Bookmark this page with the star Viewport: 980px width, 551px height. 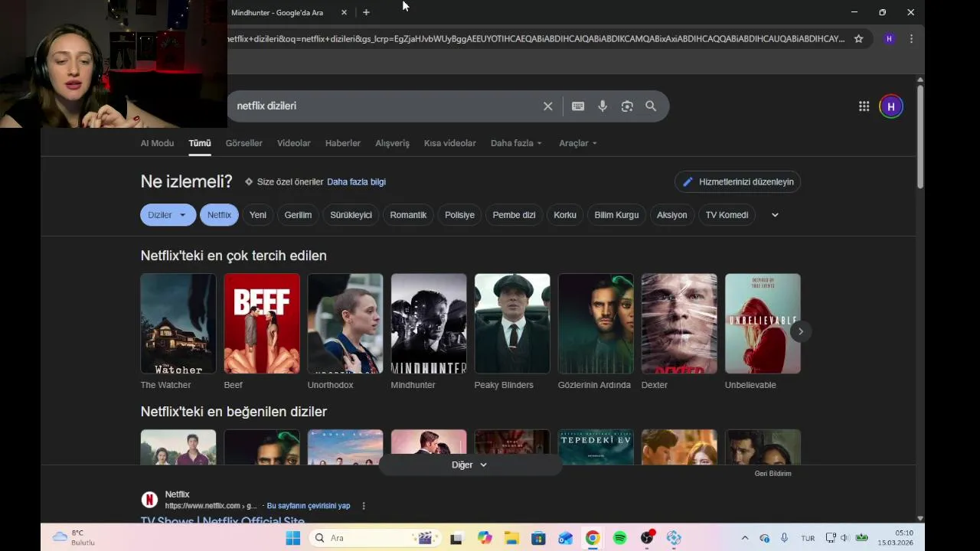pos(859,38)
